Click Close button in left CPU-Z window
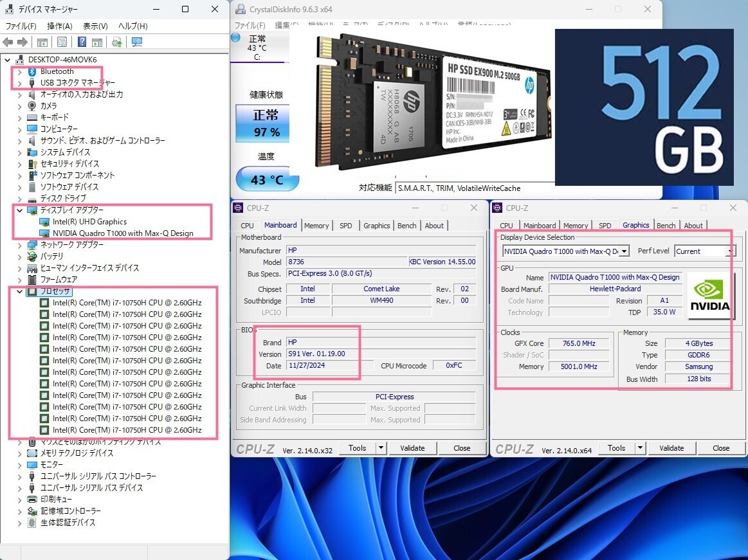 click(462, 448)
